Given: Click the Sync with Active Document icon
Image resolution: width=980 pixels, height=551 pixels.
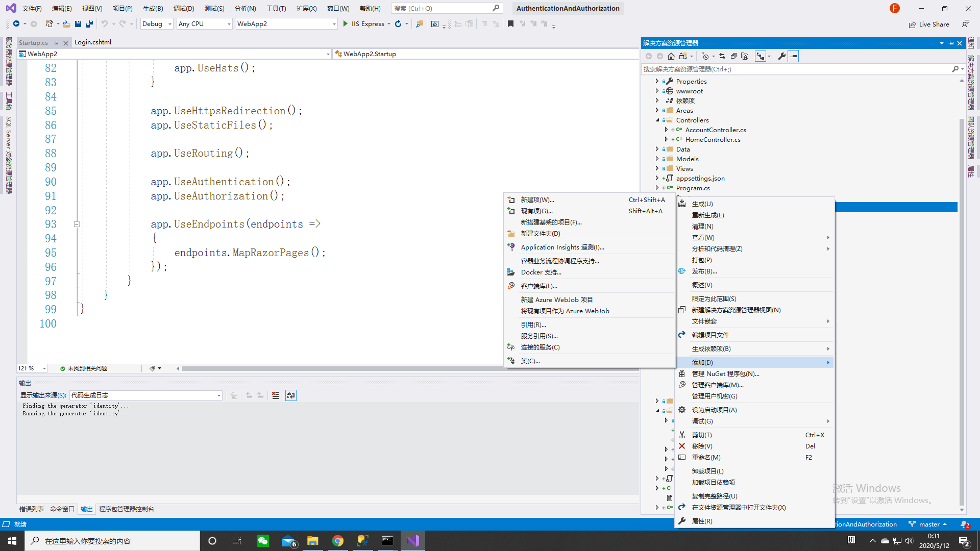Looking at the screenshot, I should [x=722, y=56].
